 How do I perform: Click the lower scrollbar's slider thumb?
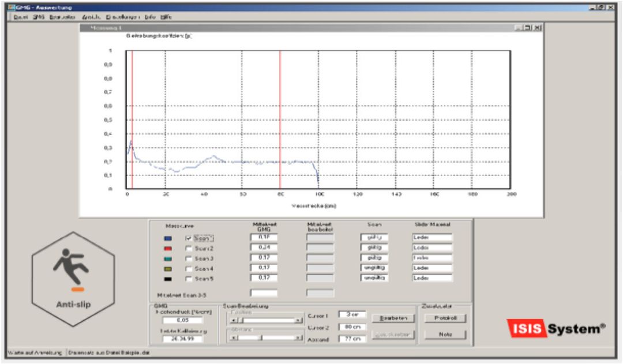tap(261, 338)
